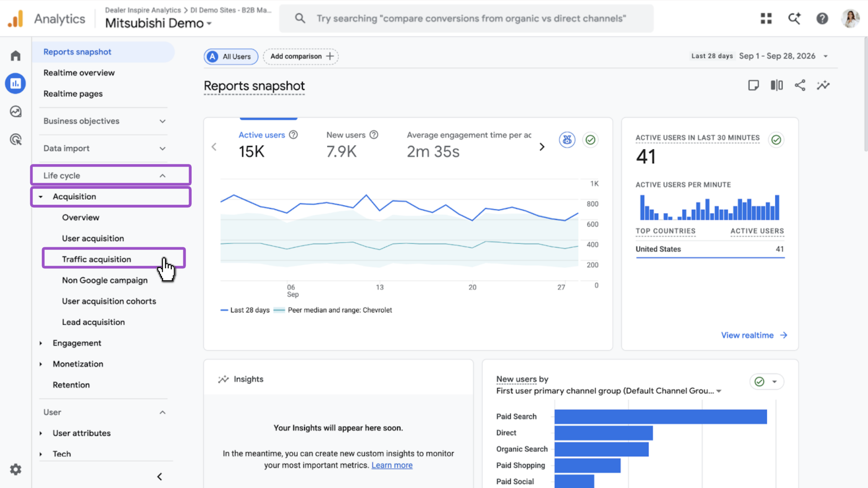The image size is (868, 488).
Task: Click next metrics arrow on chart card
Action: 542,147
